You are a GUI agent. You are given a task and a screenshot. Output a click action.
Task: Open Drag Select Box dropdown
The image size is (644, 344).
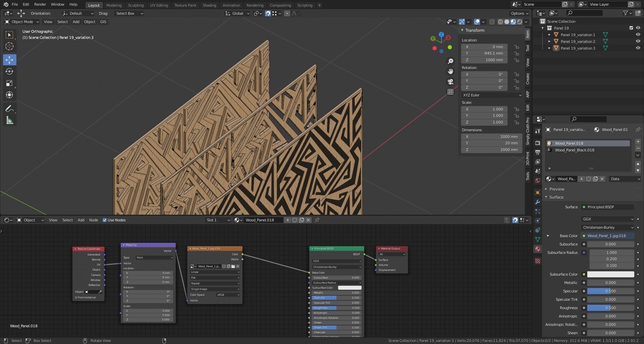(129, 13)
